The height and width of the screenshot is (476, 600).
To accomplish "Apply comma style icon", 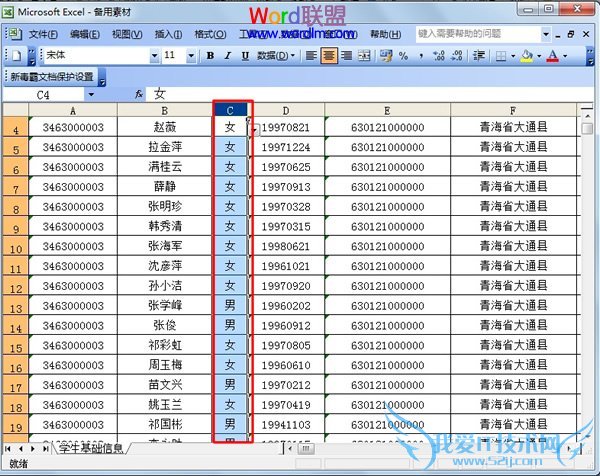I will pyautogui.click(x=421, y=56).
